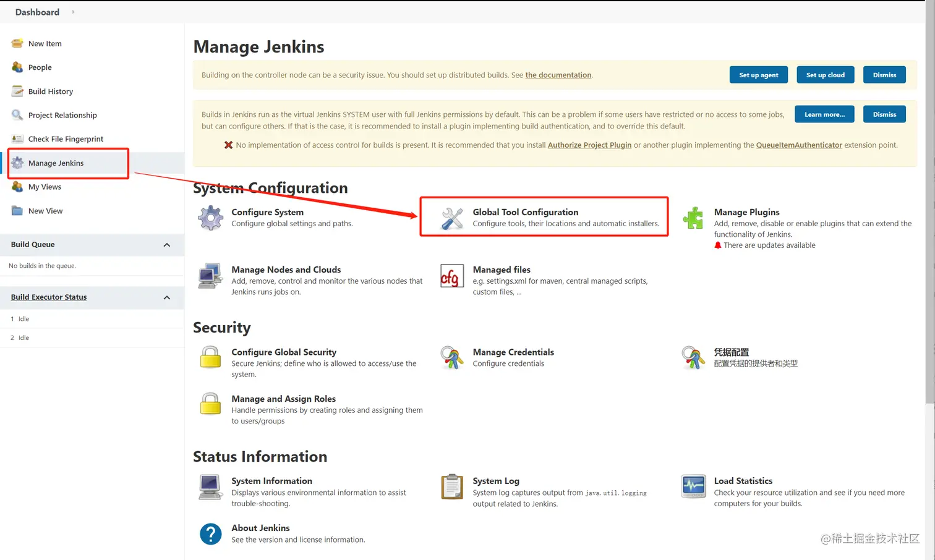Collapse the Build Queue panel

coord(167,245)
